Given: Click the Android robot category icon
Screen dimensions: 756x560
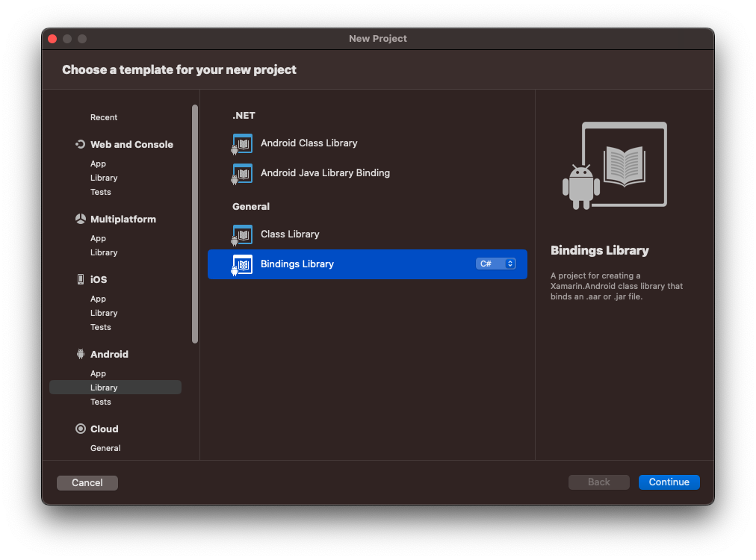Looking at the screenshot, I should coord(81,354).
